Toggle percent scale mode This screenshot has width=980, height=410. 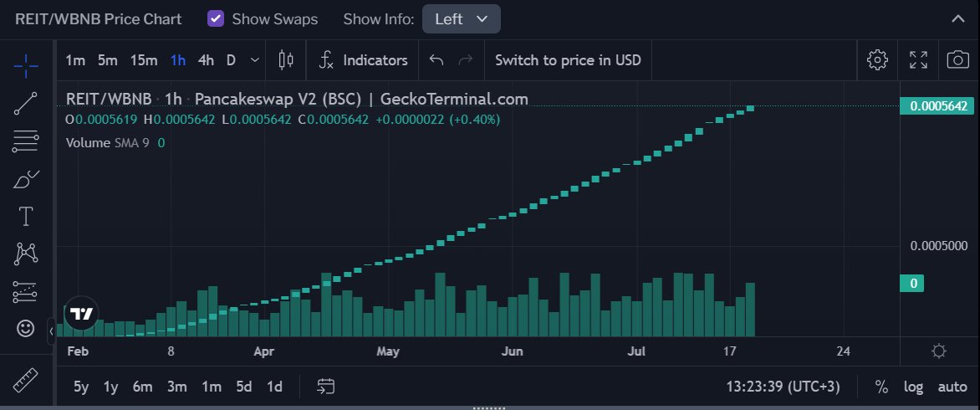(x=881, y=387)
